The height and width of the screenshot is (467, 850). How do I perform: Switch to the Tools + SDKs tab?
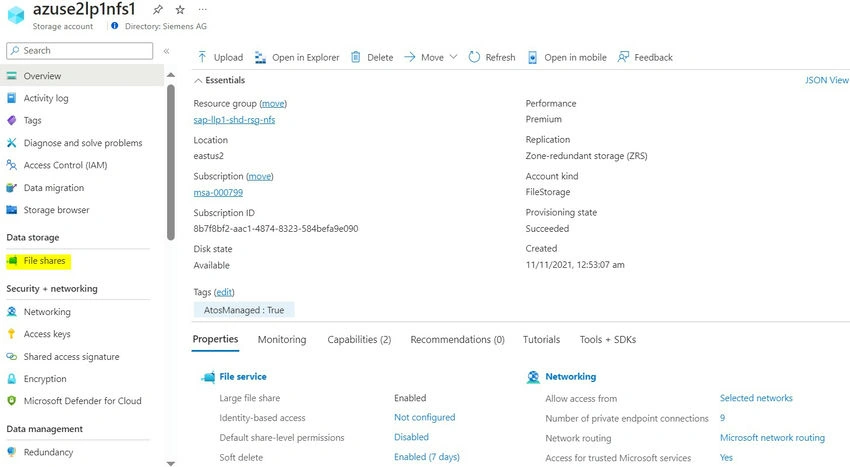coord(608,340)
